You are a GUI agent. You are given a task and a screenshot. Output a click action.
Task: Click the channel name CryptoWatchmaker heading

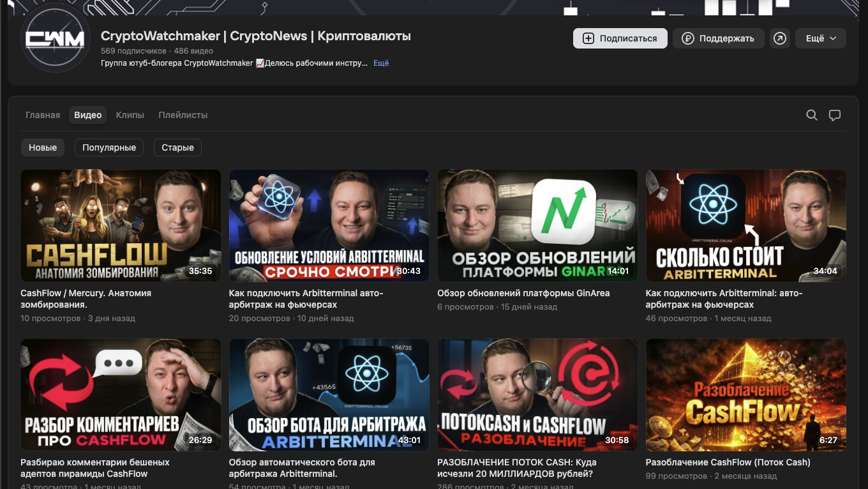point(256,36)
